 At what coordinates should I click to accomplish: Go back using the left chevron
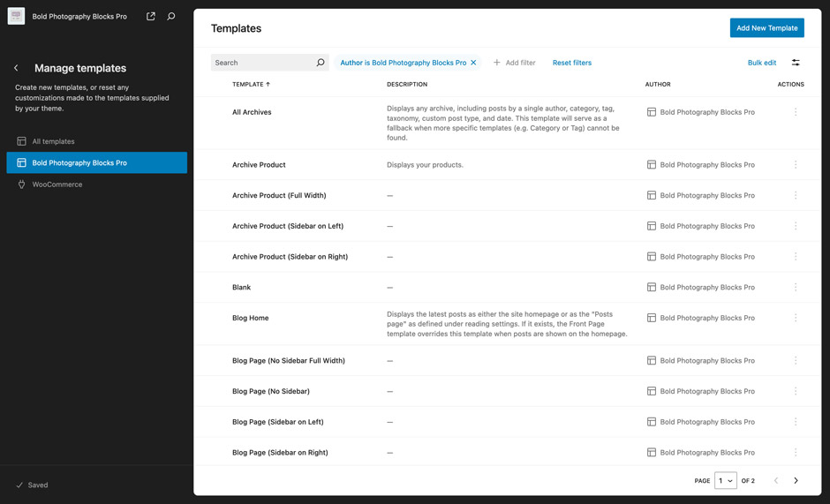click(x=16, y=68)
